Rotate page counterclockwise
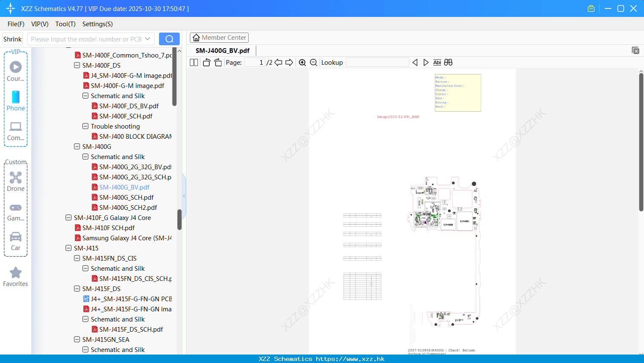This screenshot has width=644, height=363. click(x=206, y=63)
